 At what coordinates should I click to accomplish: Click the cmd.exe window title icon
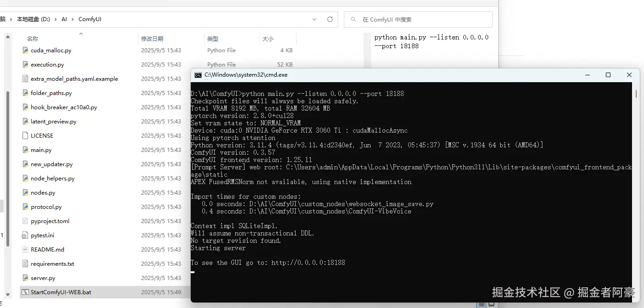pos(198,75)
